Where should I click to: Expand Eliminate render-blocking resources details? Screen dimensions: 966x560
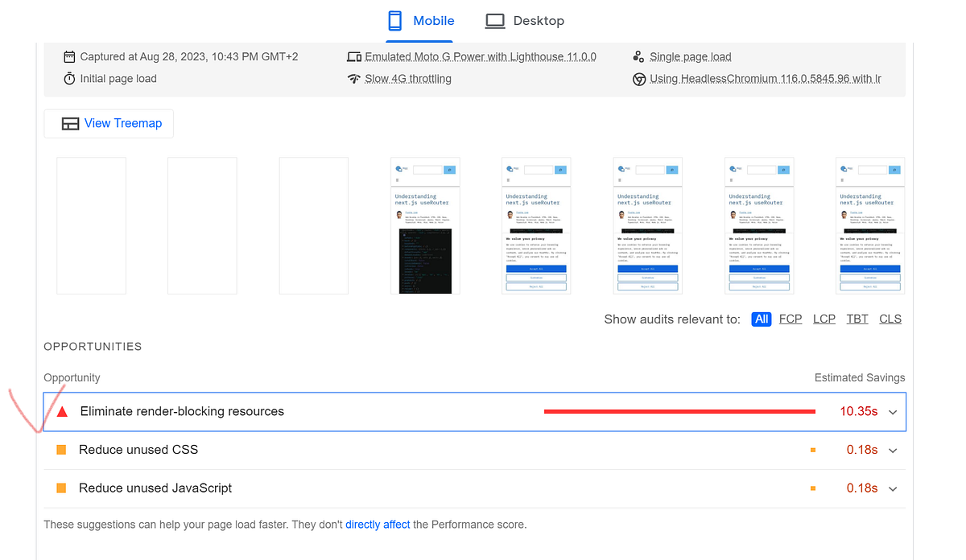892,411
